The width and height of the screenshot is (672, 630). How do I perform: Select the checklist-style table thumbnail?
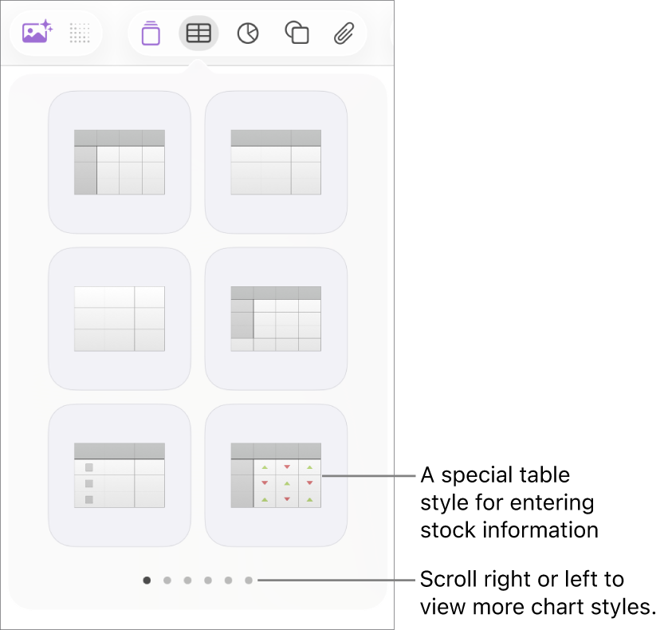click(x=119, y=474)
